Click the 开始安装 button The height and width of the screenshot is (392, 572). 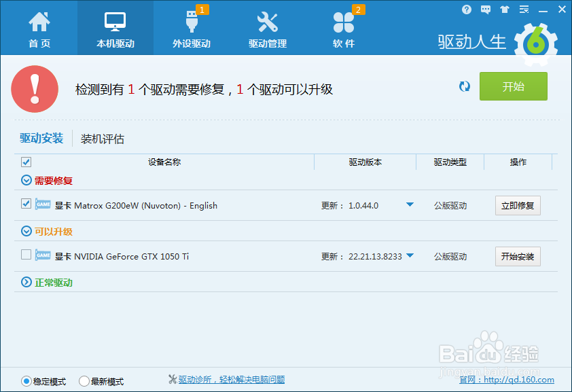point(518,256)
